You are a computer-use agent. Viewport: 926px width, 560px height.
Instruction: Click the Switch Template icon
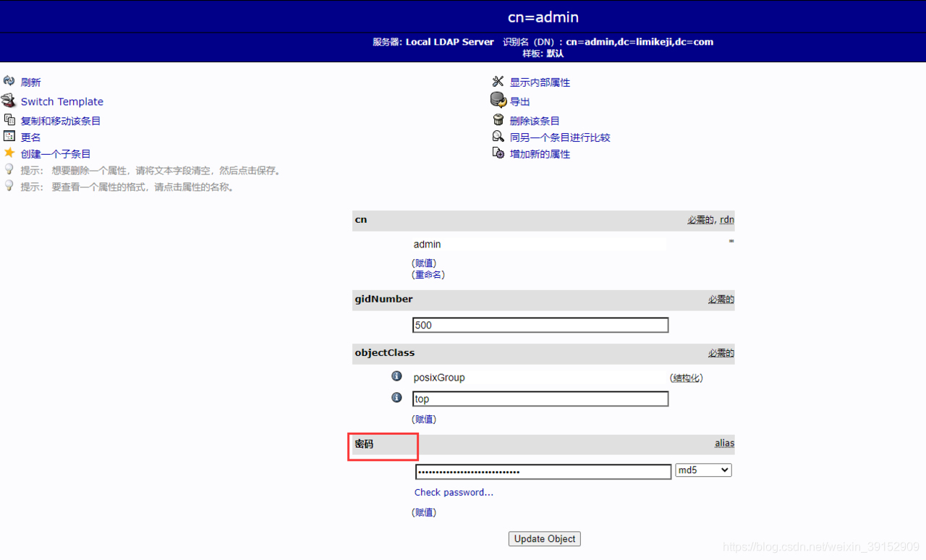click(x=8, y=101)
